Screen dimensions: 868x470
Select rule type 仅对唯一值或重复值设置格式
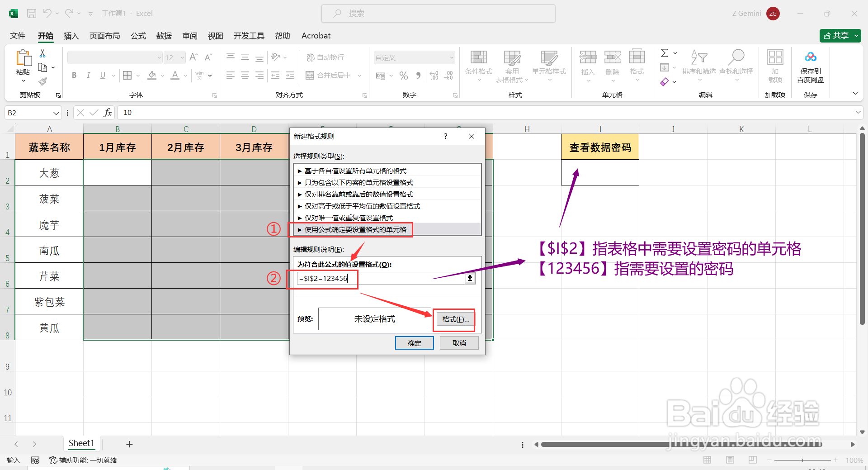(x=387, y=218)
